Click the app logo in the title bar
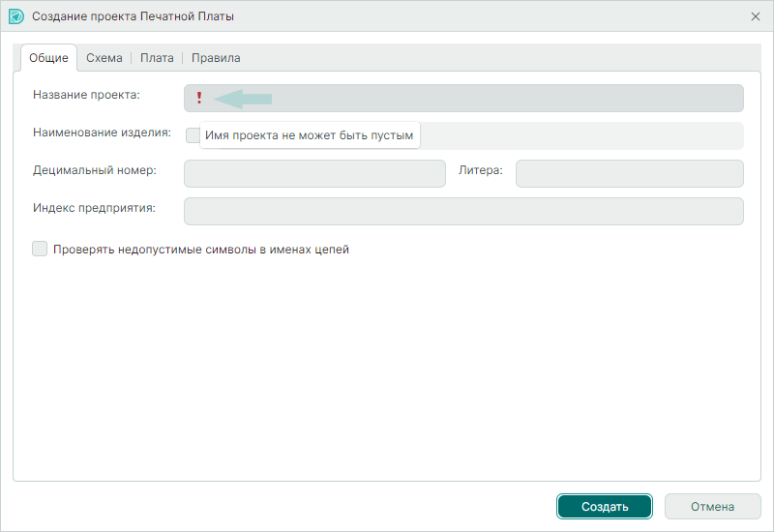 tap(15, 16)
